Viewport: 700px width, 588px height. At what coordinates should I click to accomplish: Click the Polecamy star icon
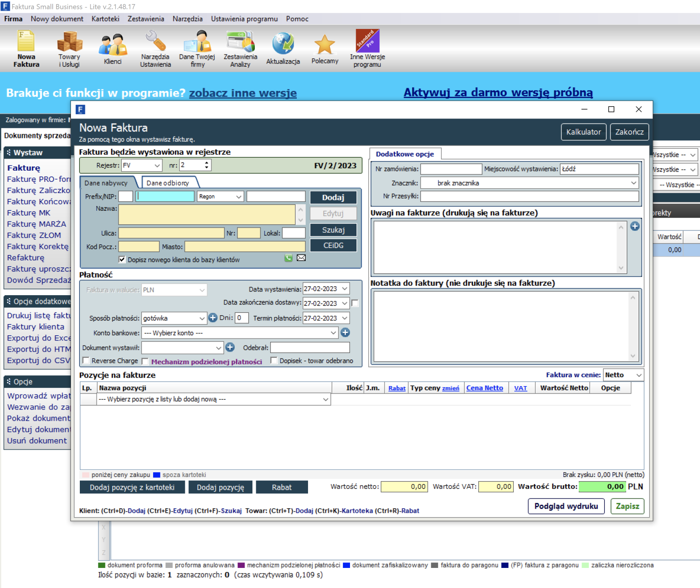tap(325, 45)
